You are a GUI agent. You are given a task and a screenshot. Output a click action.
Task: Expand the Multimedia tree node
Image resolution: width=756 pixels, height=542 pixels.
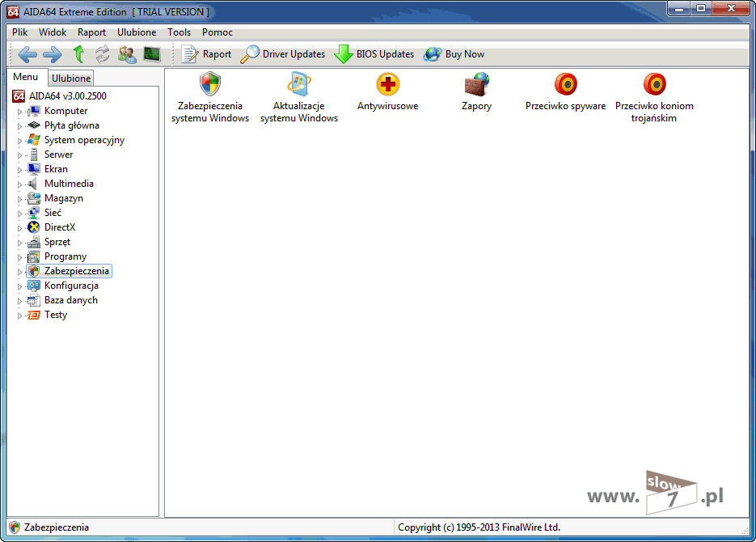coord(19,184)
